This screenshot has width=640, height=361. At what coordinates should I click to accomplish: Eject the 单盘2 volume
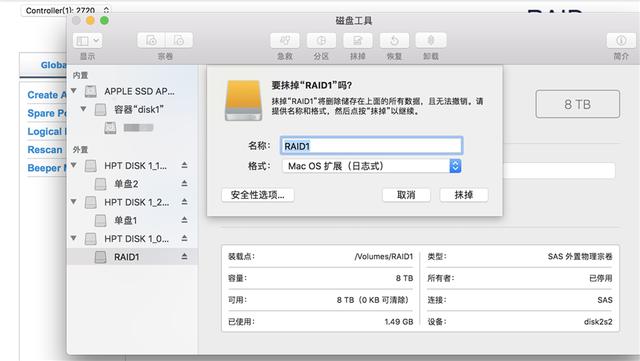tap(184, 183)
